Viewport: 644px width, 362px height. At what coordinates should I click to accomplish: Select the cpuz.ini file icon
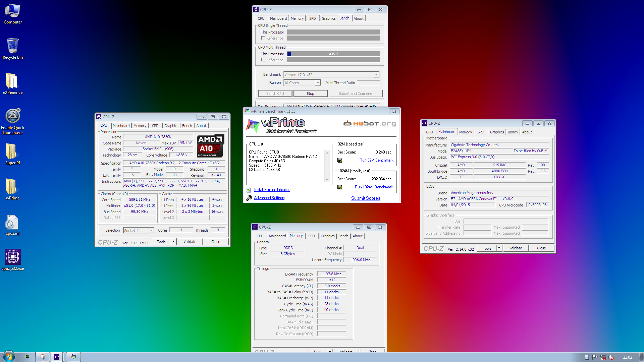(13, 225)
